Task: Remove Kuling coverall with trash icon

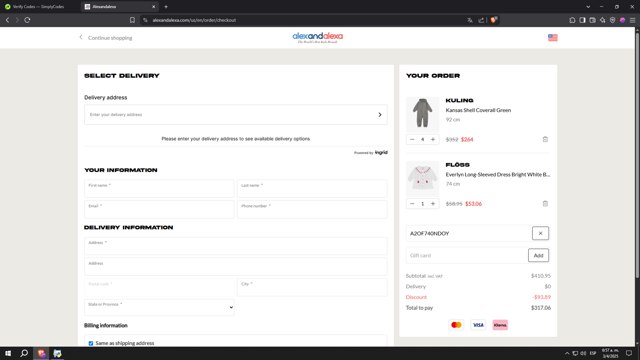Action: coord(545,139)
